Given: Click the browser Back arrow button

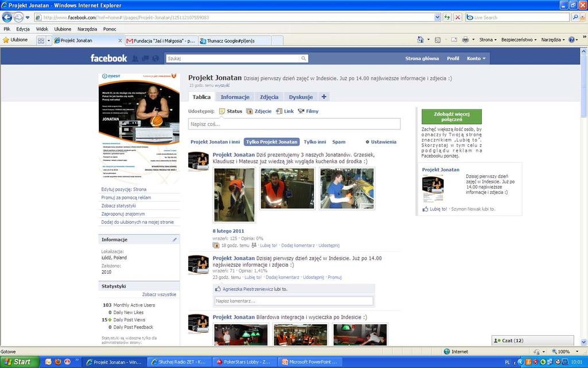Looking at the screenshot, I should pos(7,17).
